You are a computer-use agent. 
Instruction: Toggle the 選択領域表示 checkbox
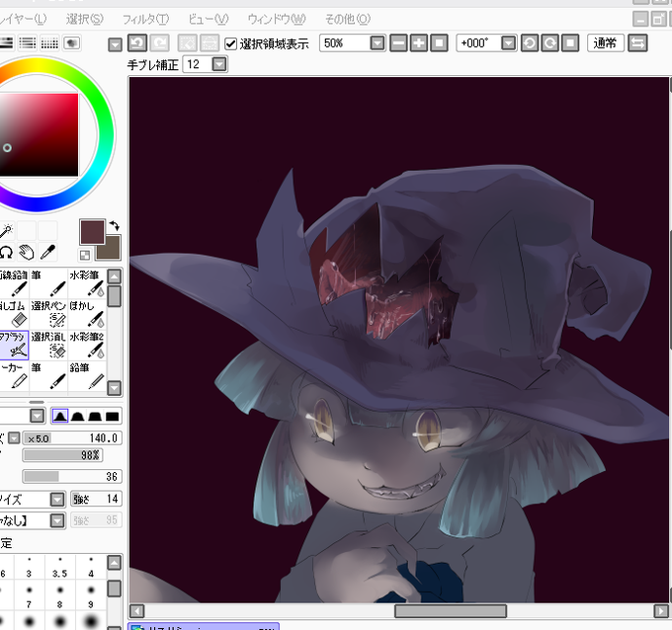pyautogui.click(x=230, y=43)
